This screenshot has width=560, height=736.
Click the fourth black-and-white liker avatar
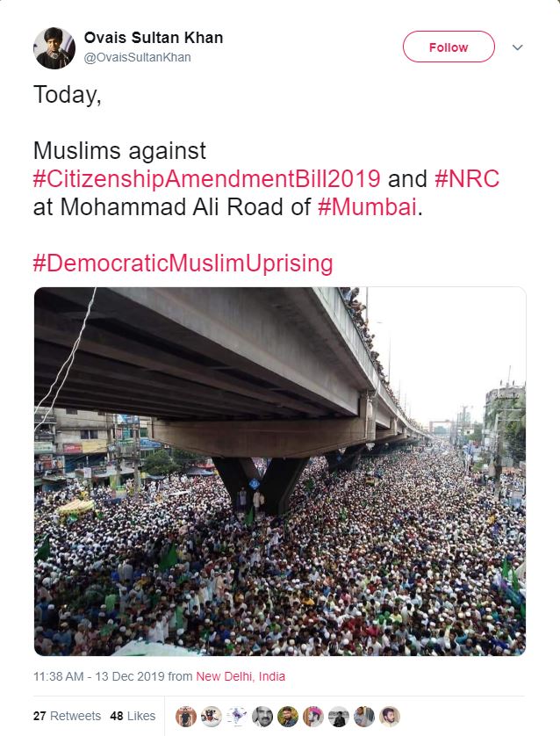tap(262, 716)
